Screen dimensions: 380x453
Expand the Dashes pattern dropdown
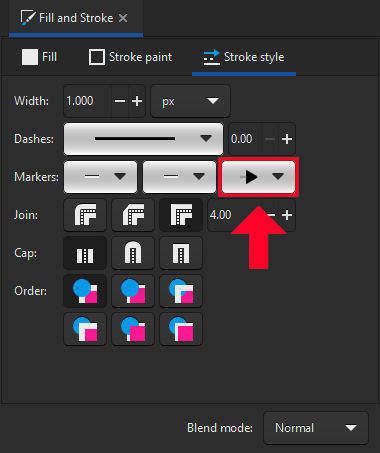pos(143,139)
